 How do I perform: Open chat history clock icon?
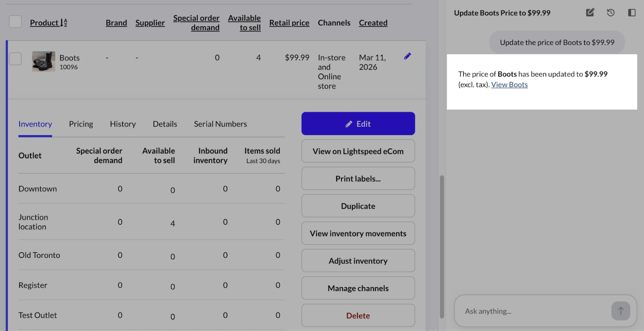pos(611,13)
